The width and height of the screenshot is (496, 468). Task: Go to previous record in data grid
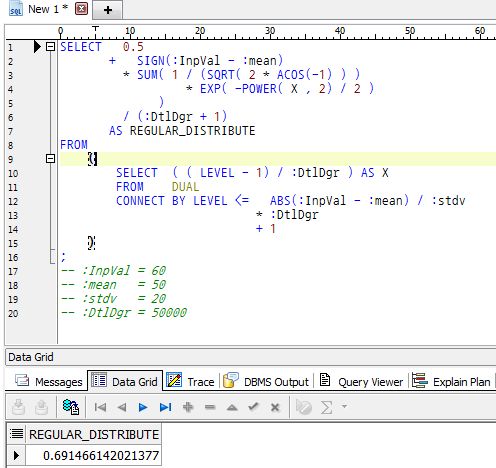tap(122, 407)
